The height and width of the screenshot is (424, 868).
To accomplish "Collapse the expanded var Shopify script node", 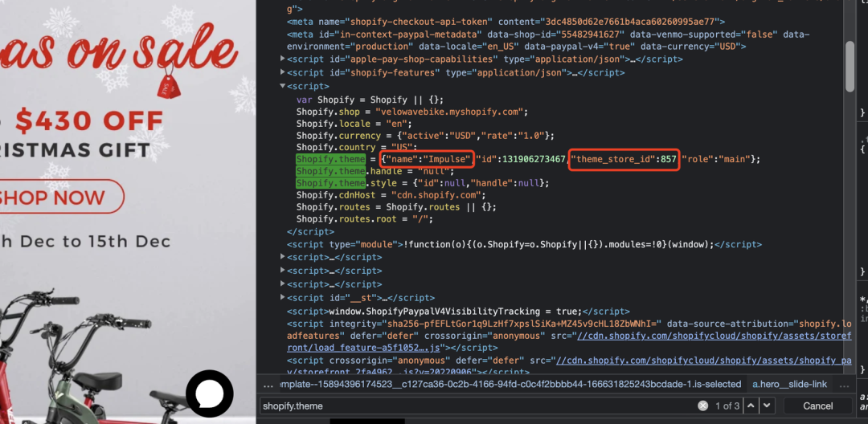I will click(283, 86).
